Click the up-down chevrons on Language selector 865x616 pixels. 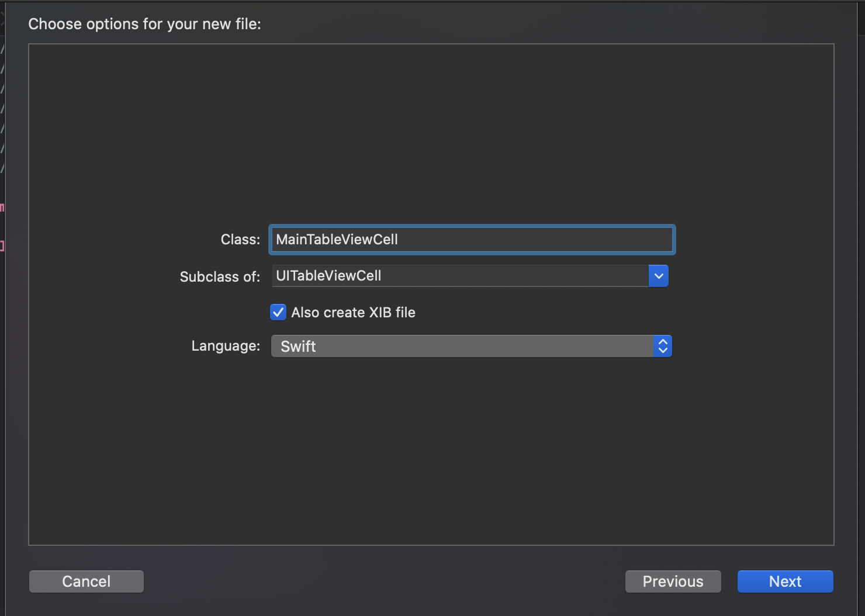click(x=663, y=346)
